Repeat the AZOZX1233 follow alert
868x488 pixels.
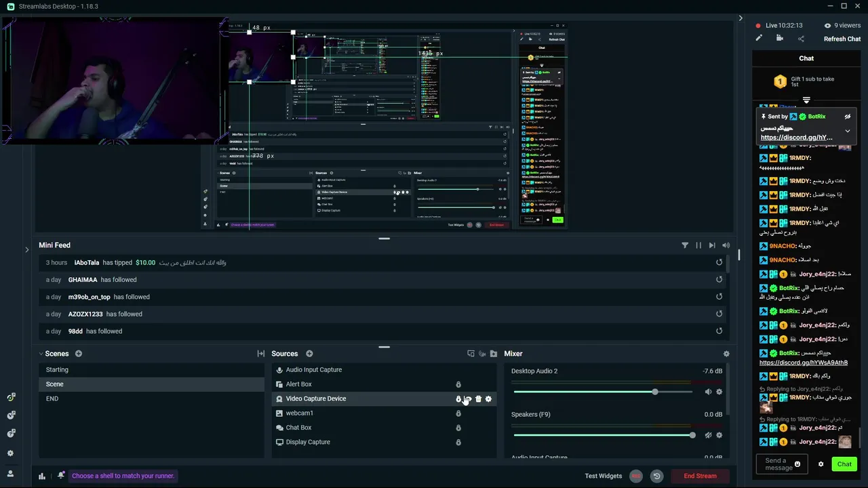719,314
